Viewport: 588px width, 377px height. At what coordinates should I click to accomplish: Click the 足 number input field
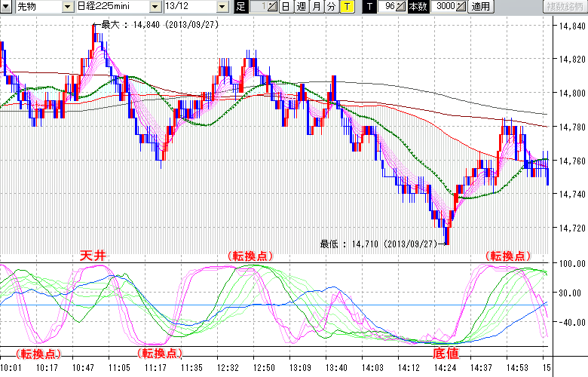258,7
